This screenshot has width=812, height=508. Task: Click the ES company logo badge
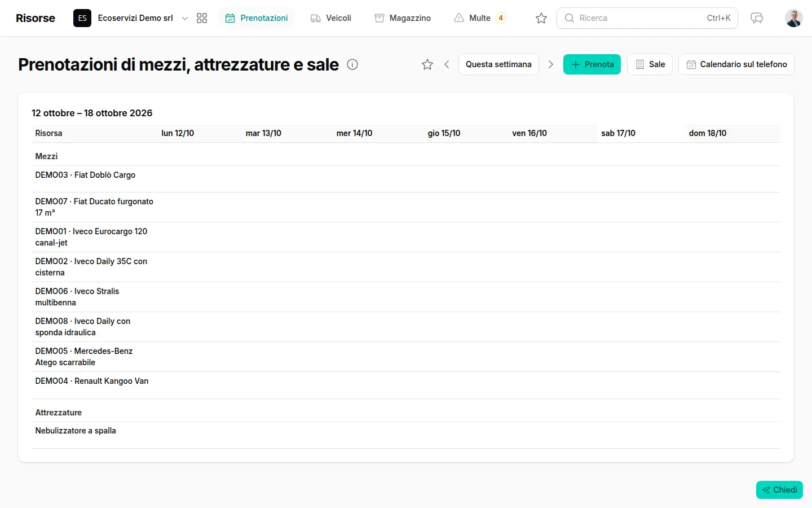82,18
